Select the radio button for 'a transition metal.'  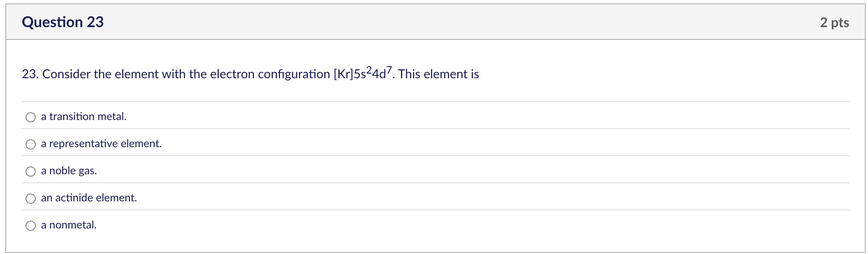click(31, 117)
